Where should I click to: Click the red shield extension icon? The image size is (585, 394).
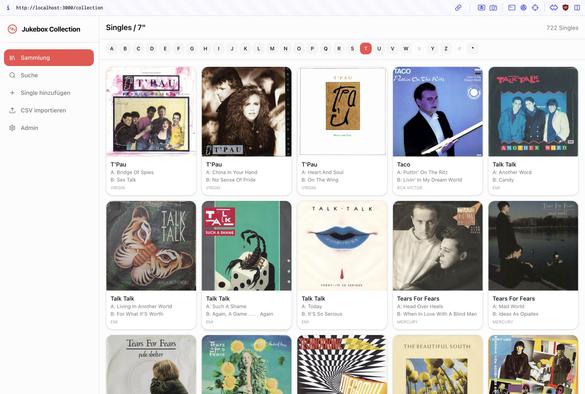pyautogui.click(x=565, y=7)
